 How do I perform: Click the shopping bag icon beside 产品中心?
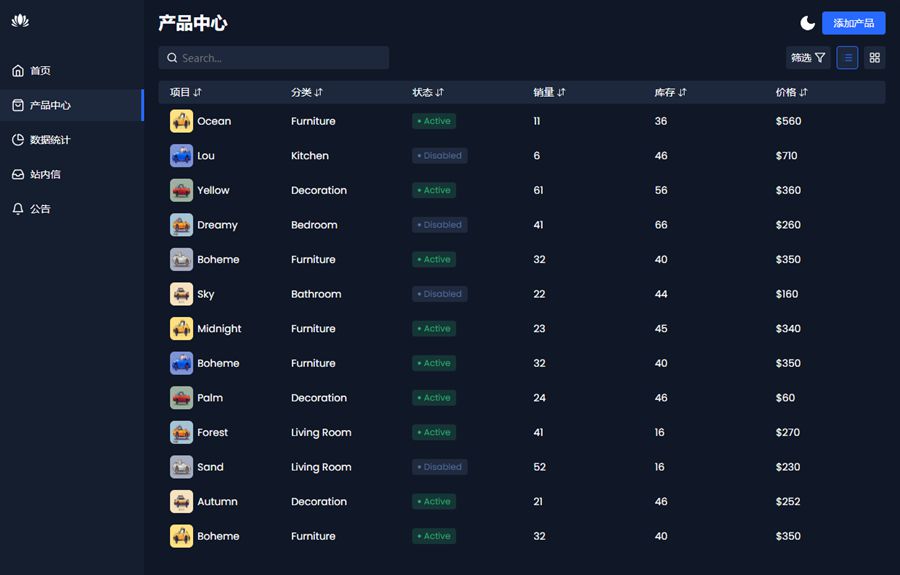coord(18,105)
